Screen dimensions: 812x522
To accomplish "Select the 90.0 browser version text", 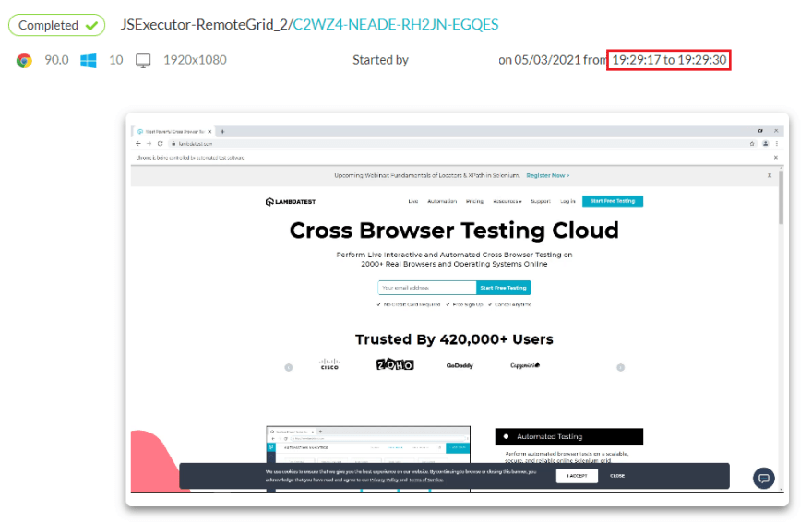I will coord(56,60).
